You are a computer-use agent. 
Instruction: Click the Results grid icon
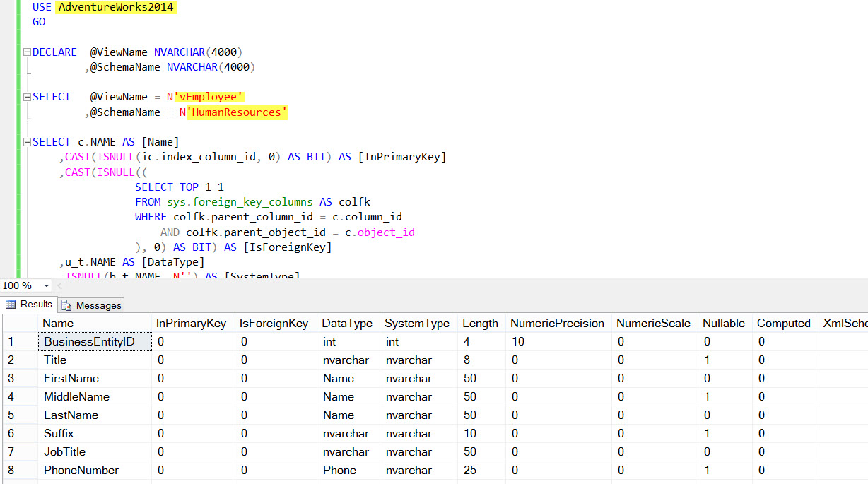click(x=11, y=305)
